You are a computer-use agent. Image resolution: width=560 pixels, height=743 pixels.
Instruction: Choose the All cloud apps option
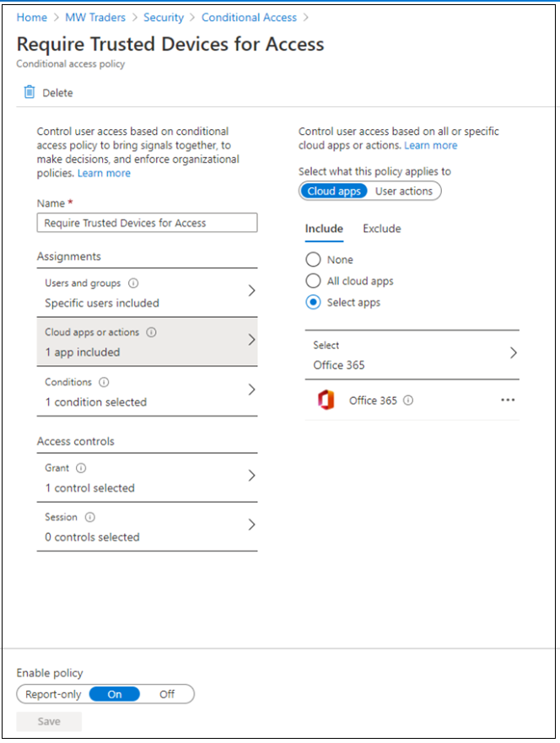[314, 281]
